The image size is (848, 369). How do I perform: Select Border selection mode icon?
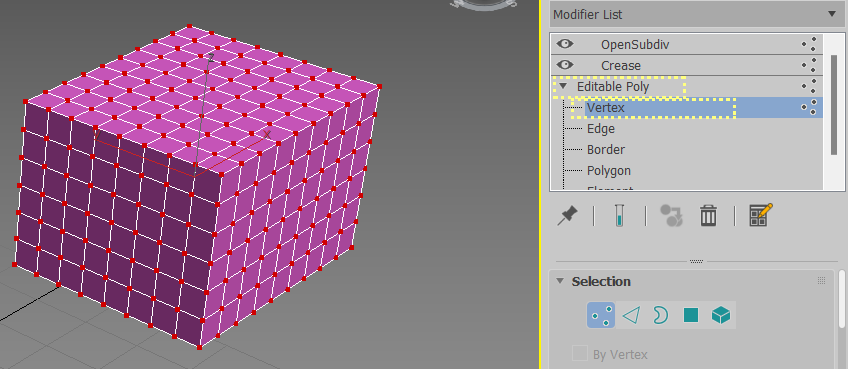[660, 315]
